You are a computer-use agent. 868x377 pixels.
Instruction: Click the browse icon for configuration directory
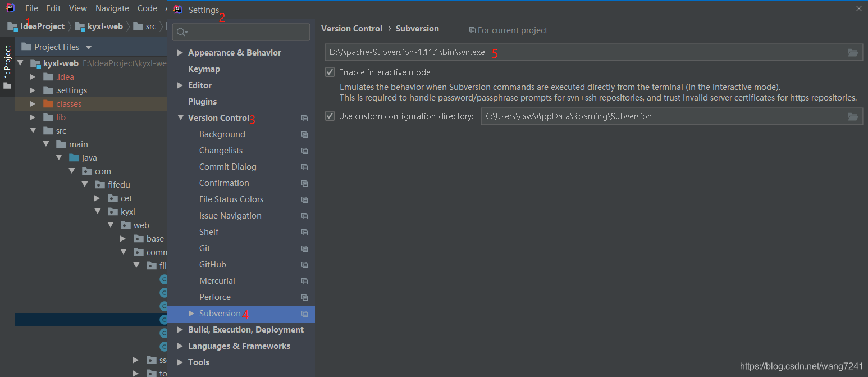[852, 116]
